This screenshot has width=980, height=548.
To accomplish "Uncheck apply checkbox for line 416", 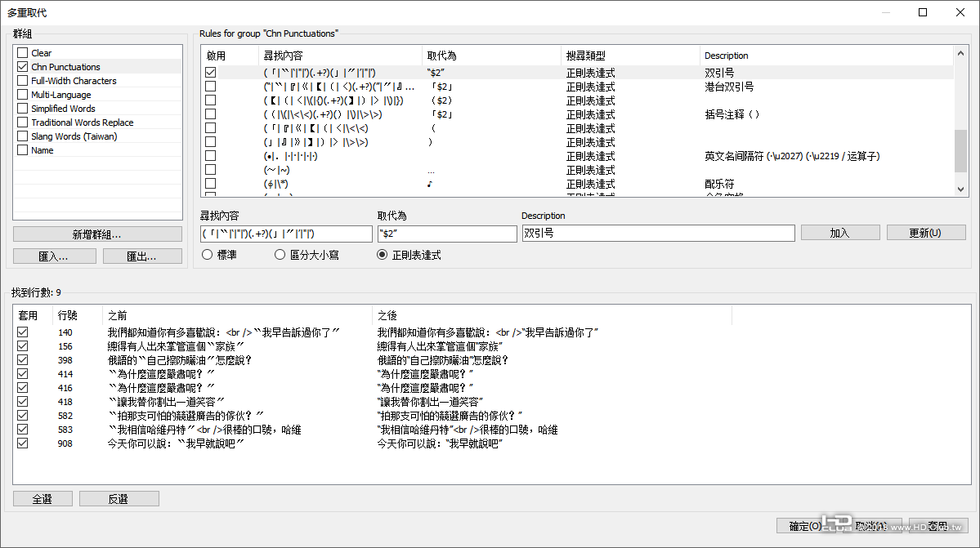I will pos(23,388).
